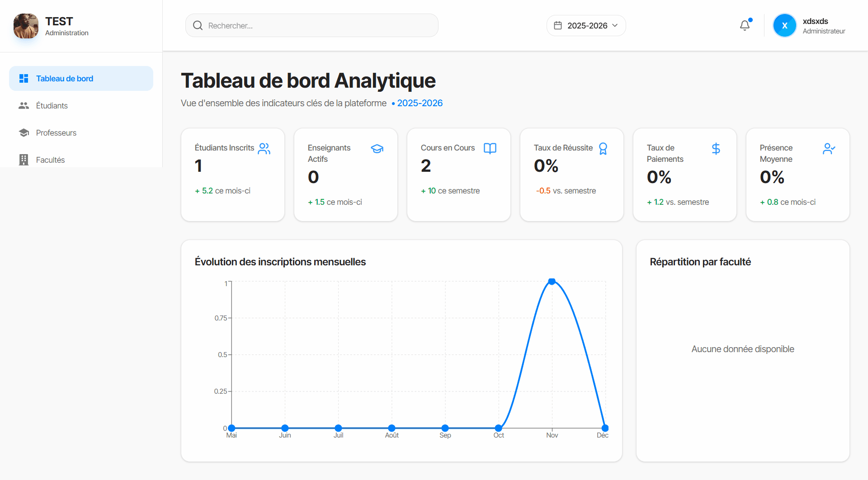Open the 2025-2026 academic year dropdown
The width and height of the screenshot is (868, 480).
pyautogui.click(x=586, y=26)
